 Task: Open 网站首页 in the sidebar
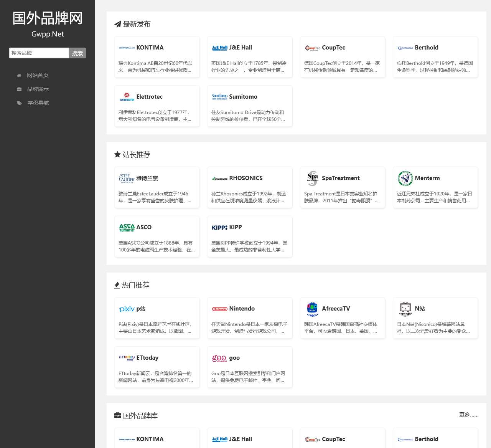coord(38,75)
